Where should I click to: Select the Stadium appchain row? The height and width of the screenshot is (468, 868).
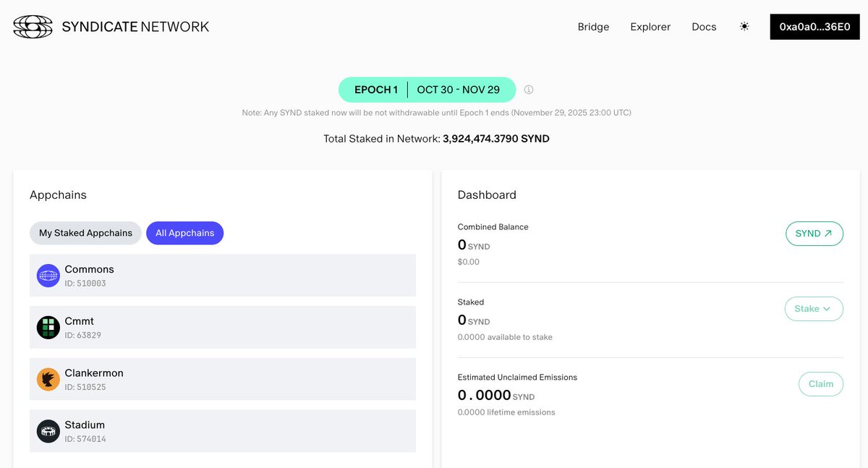223,432
